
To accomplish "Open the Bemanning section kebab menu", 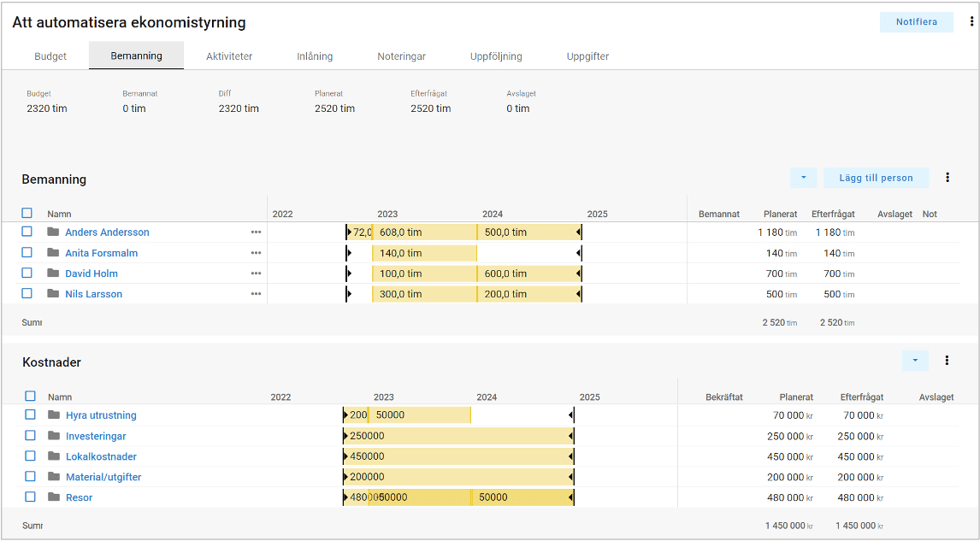I will coord(948,178).
